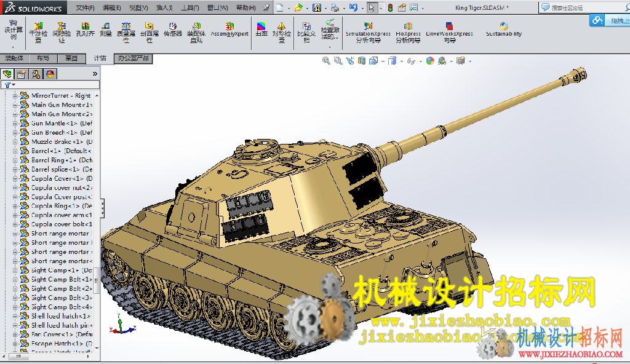This screenshot has height=364, width=630.
Task: Open the 装配体直观 assembly visualization tool
Action: (196, 32)
